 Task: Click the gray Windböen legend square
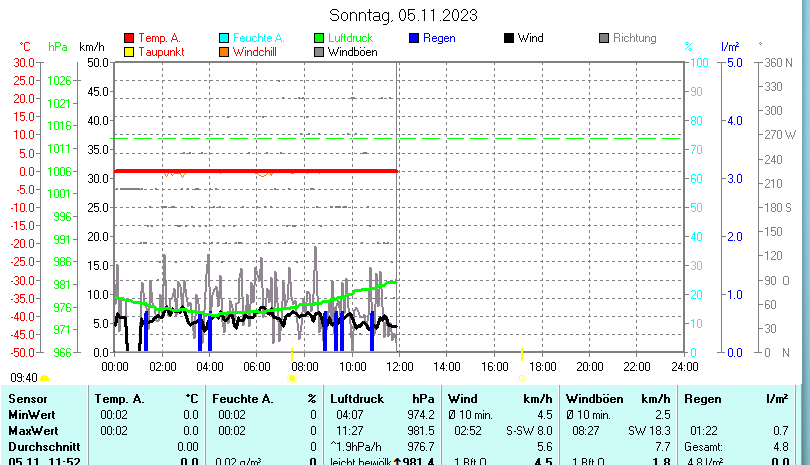[319, 52]
